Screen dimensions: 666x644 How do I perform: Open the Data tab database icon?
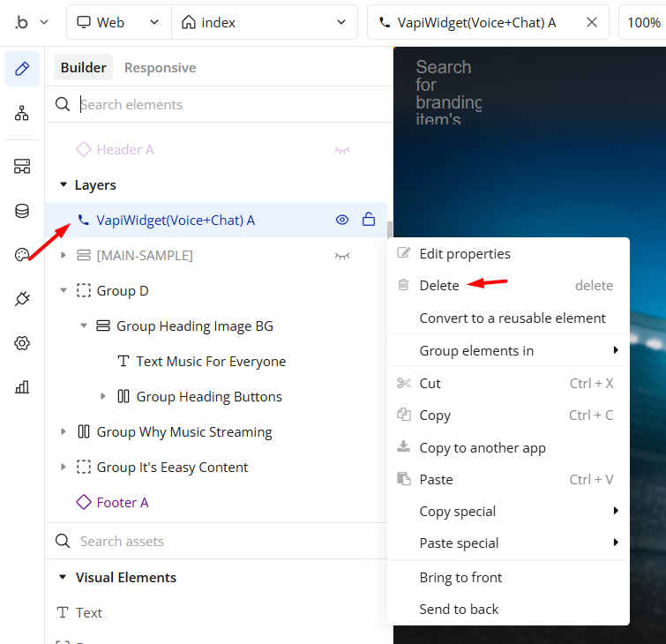22,211
